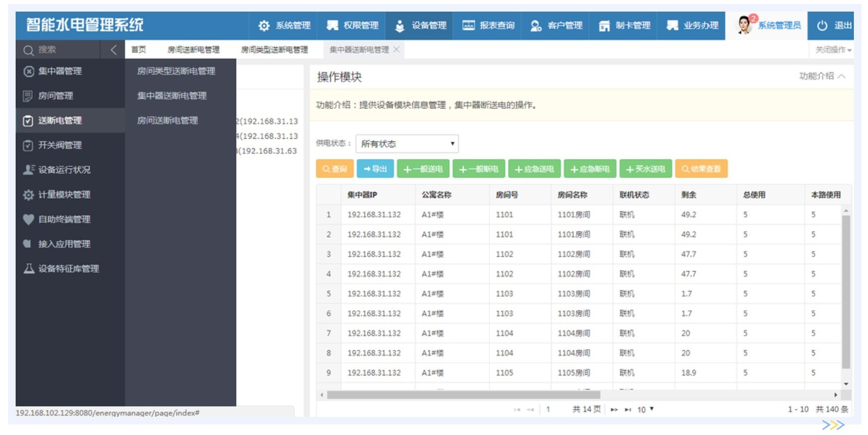Select 集中器送断电管理 in the submenu
The image size is (868, 435).
(172, 96)
